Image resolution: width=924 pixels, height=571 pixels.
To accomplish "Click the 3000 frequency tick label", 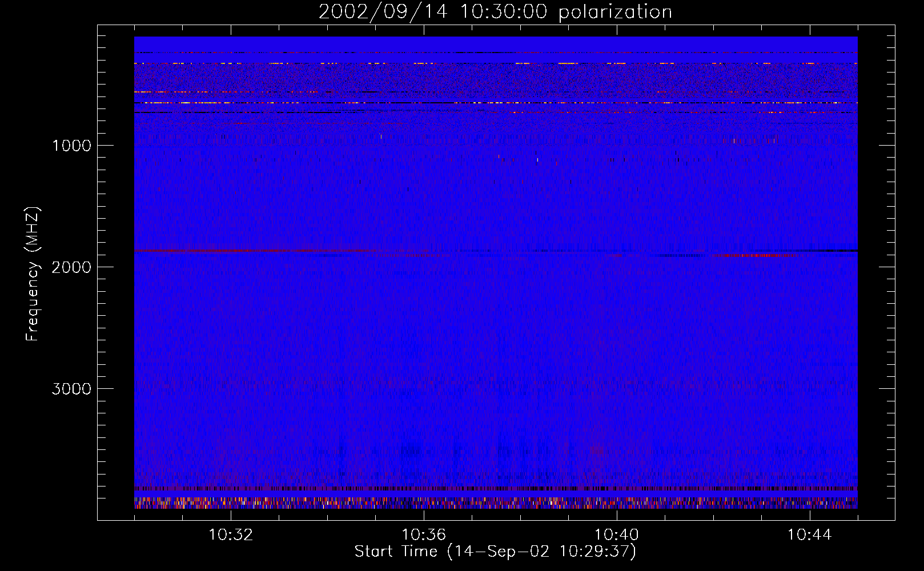I will tap(71, 389).
